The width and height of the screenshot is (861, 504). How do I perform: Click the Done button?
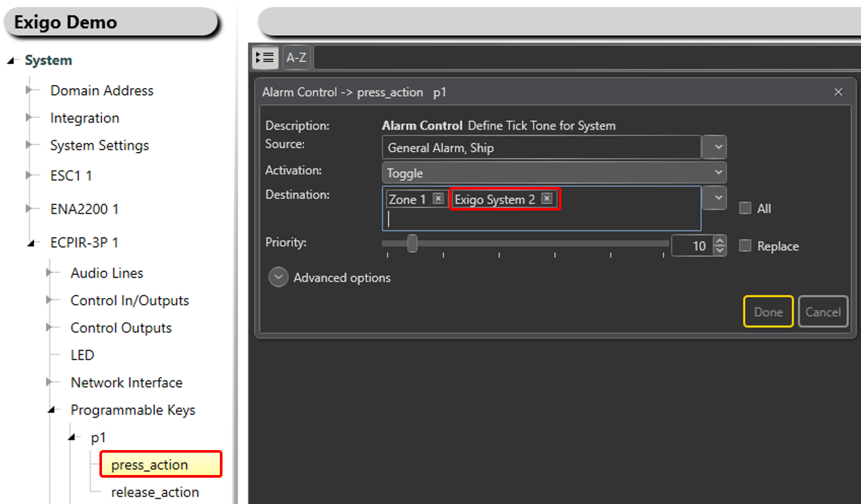pyautogui.click(x=768, y=312)
